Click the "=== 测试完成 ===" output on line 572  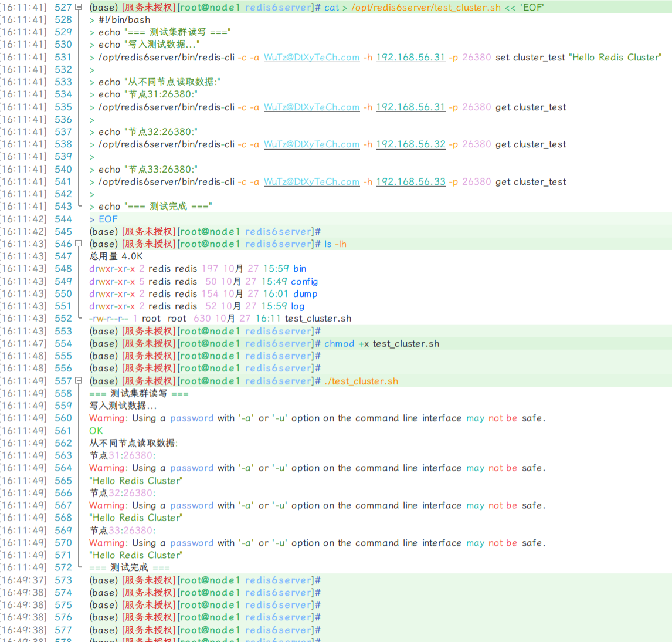[130, 568]
